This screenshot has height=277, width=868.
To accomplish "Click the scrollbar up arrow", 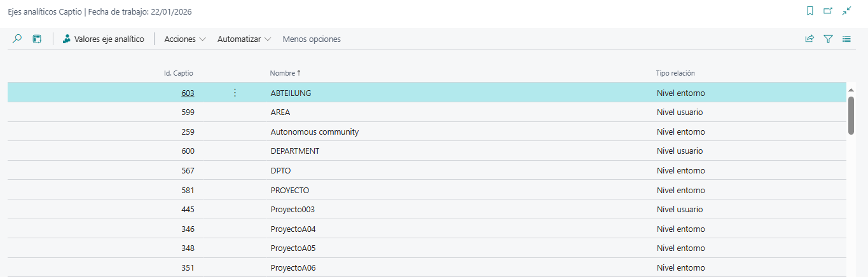I will [x=851, y=90].
